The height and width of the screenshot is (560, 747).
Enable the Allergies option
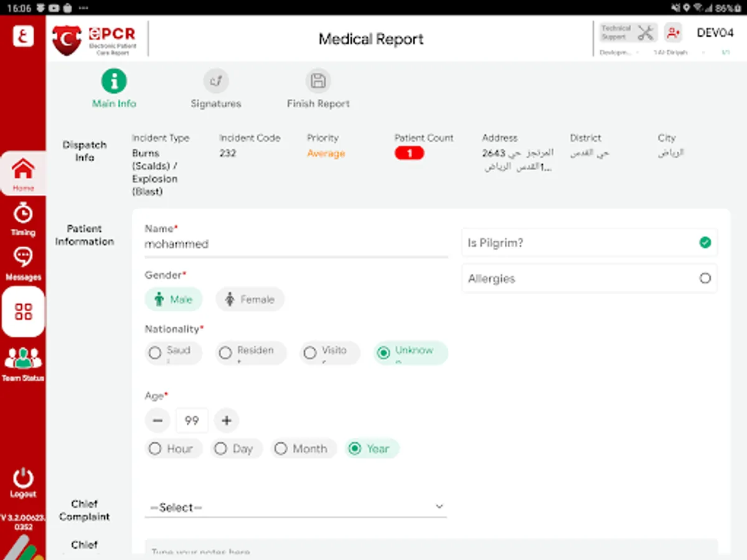click(705, 279)
